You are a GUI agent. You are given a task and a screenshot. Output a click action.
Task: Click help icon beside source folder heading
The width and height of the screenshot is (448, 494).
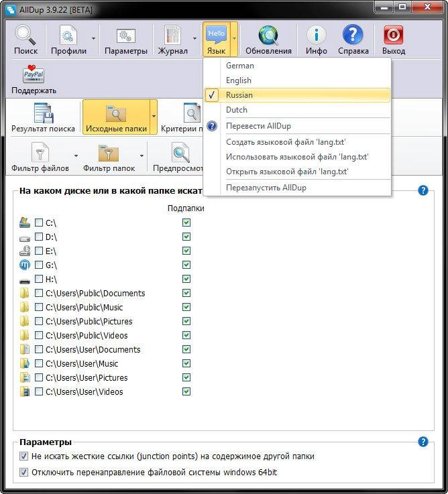423,190
